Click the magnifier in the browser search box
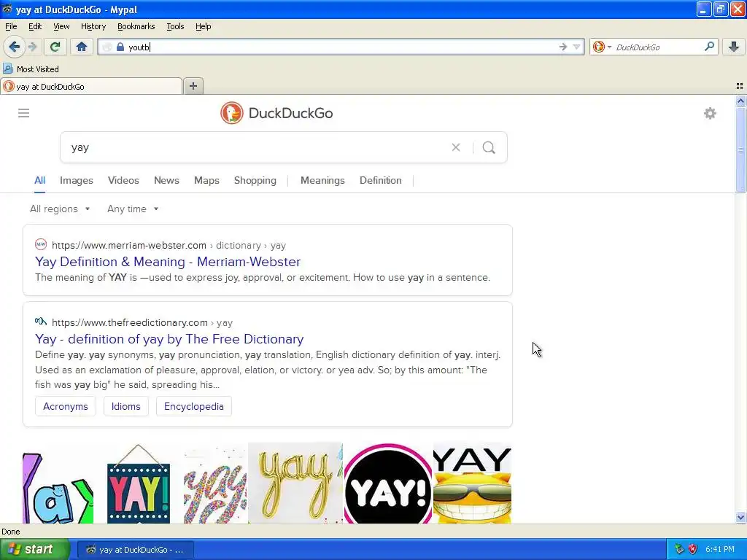This screenshot has height=560, width=747. click(x=709, y=47)
